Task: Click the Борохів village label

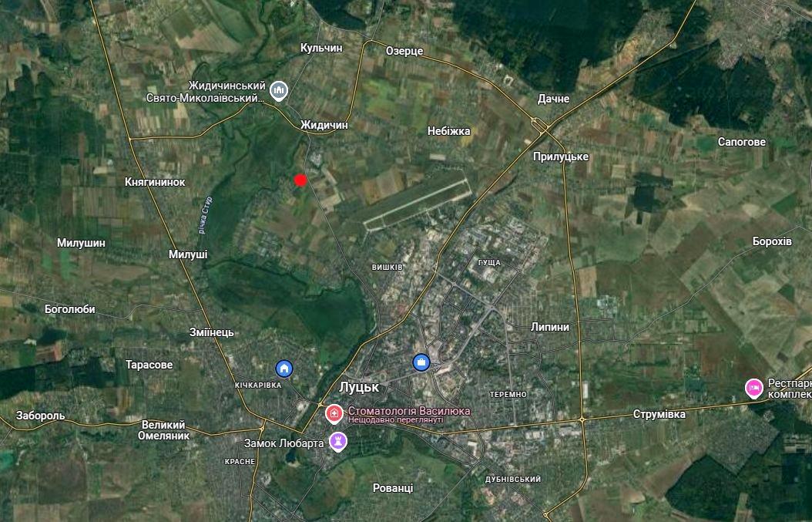Action: (x=772, y=241)
